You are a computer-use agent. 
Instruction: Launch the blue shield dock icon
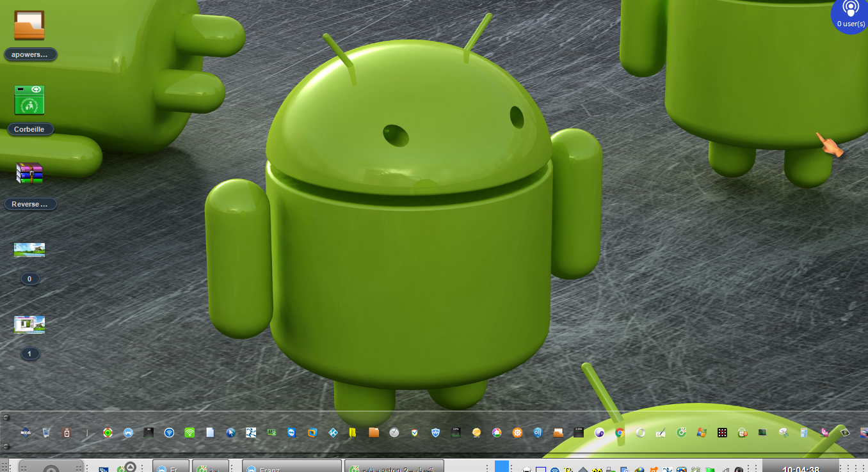(x=435, y=432)
